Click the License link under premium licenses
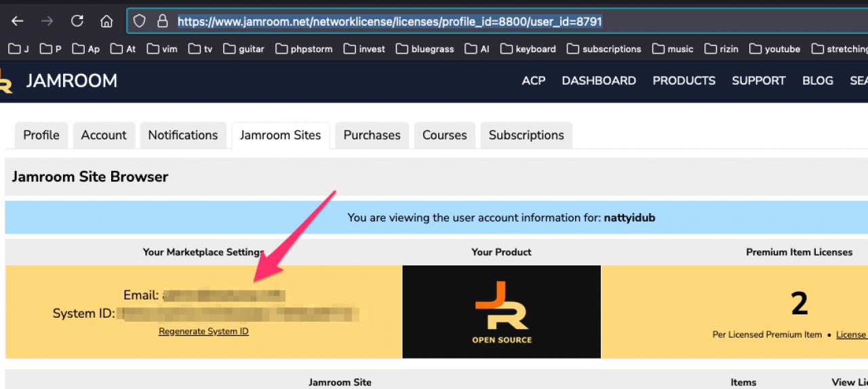This screenshot has width=868, height=389. tap(851, 335)
